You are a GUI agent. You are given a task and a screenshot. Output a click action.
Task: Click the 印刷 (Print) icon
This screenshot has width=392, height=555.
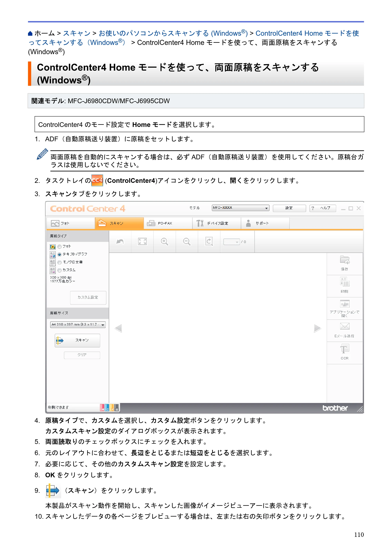pos(345,282)
